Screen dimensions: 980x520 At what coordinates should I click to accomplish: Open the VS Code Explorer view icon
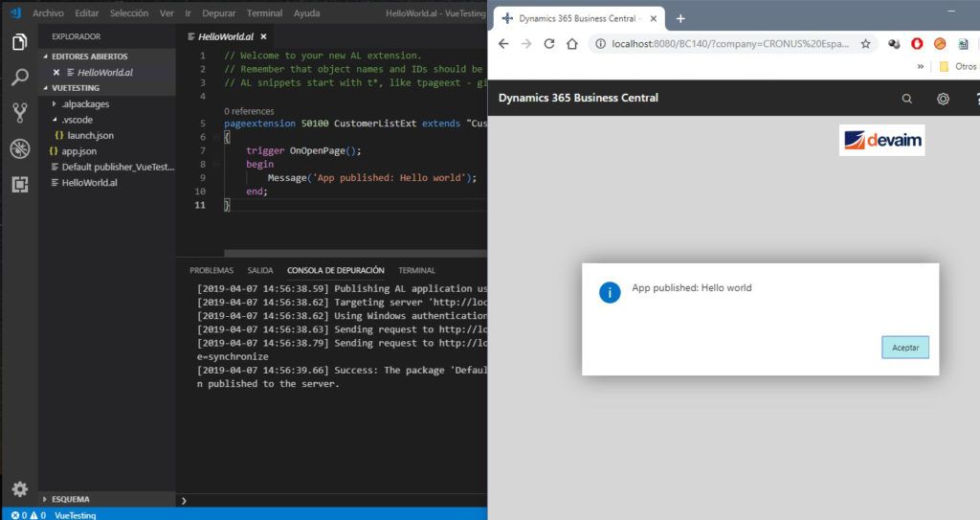pyautogui.click(x=19, y=42)
